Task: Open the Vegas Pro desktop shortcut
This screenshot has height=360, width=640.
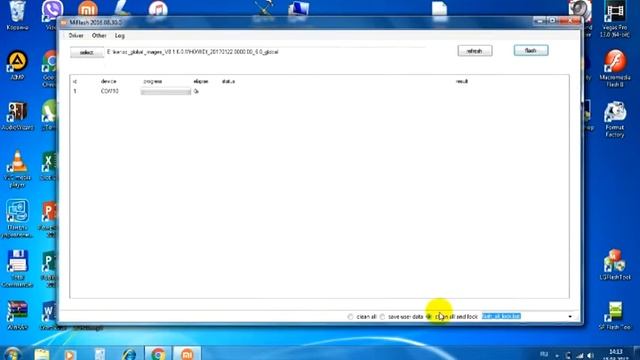Action: pyautogui.click(x=615, y=19)
